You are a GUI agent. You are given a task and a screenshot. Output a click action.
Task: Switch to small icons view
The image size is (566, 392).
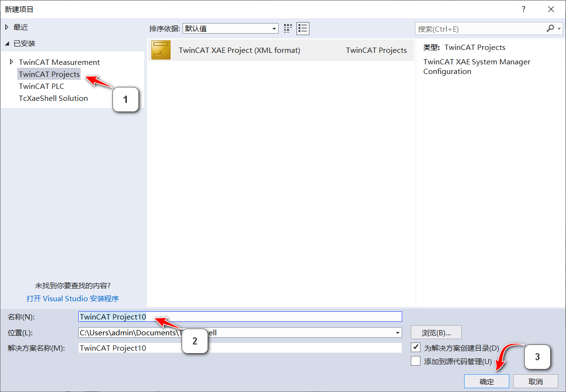click(x=288, y=28)
